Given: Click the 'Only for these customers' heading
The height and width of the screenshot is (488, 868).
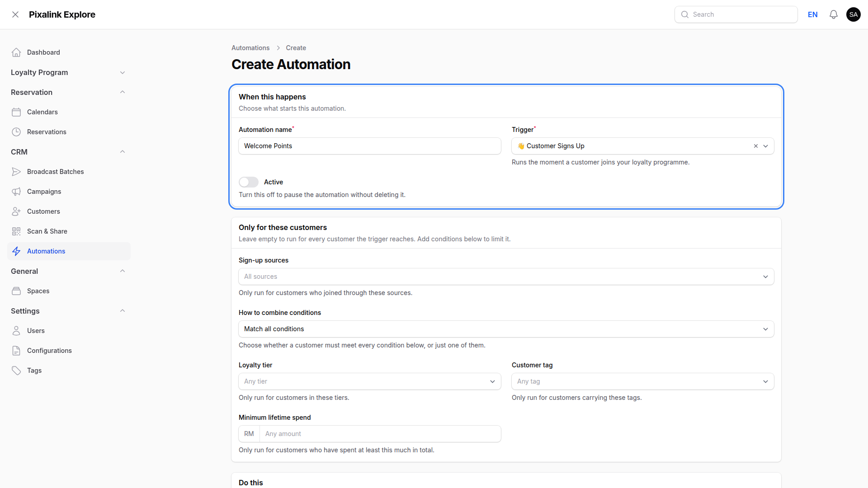Looking at the screenshot, I should point(283,227).
